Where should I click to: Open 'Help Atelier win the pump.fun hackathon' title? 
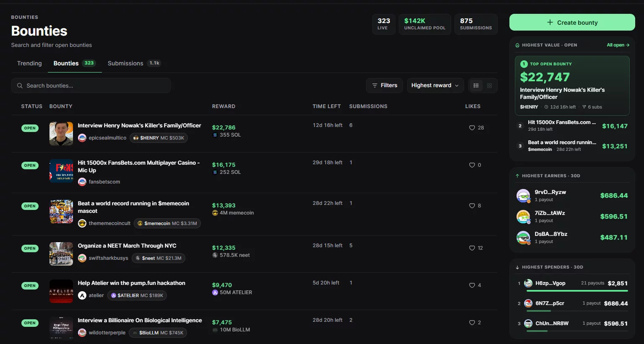pyautogui.click(x=131, y=283)
